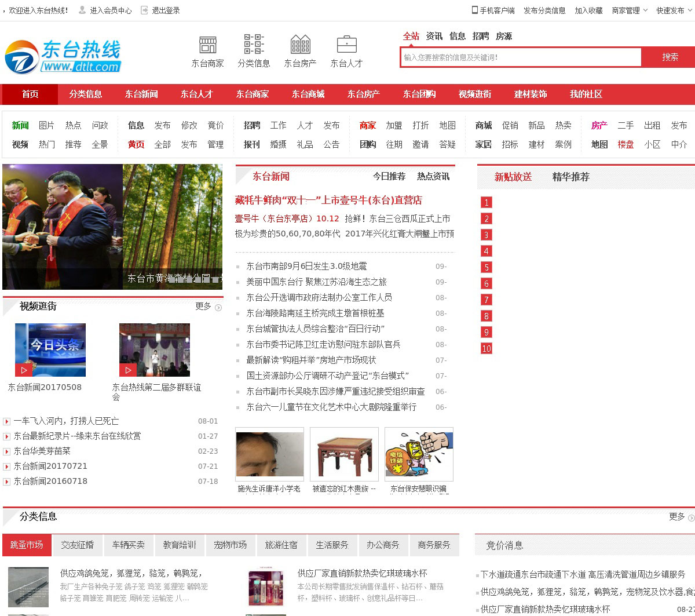Screen dimensions: 695x616
Task: Select the 资讯 search scope tab
Action: tap(434, 36)
